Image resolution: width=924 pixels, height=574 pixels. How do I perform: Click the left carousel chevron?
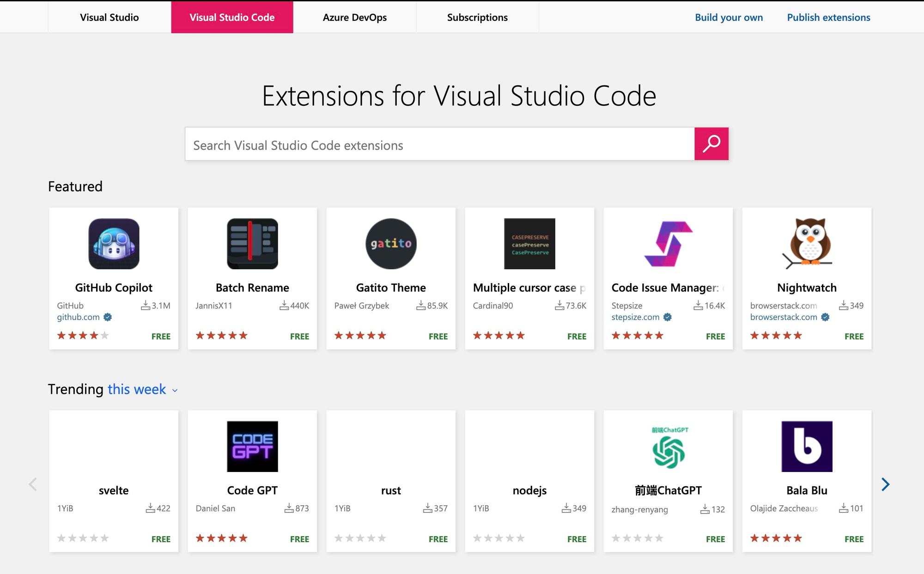click(32, 484)
